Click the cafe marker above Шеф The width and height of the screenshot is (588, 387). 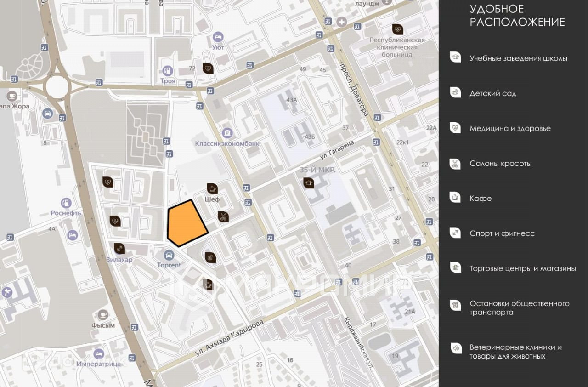pos(212,188)
